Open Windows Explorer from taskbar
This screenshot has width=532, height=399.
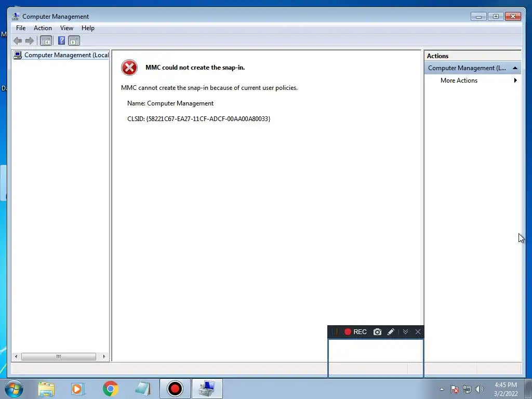(46, 389)
